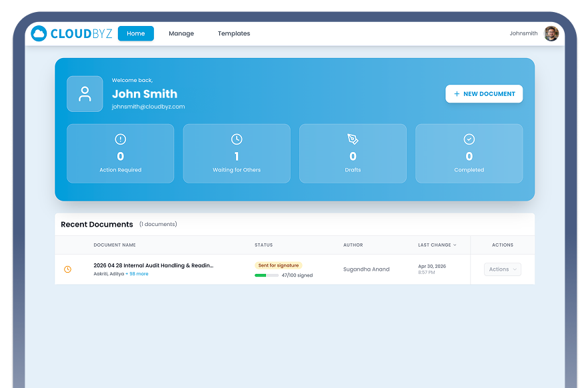Sort by the LAST CHANGE column dropdown
This screenshot has height=388, width=588.
tap(437, 245)
